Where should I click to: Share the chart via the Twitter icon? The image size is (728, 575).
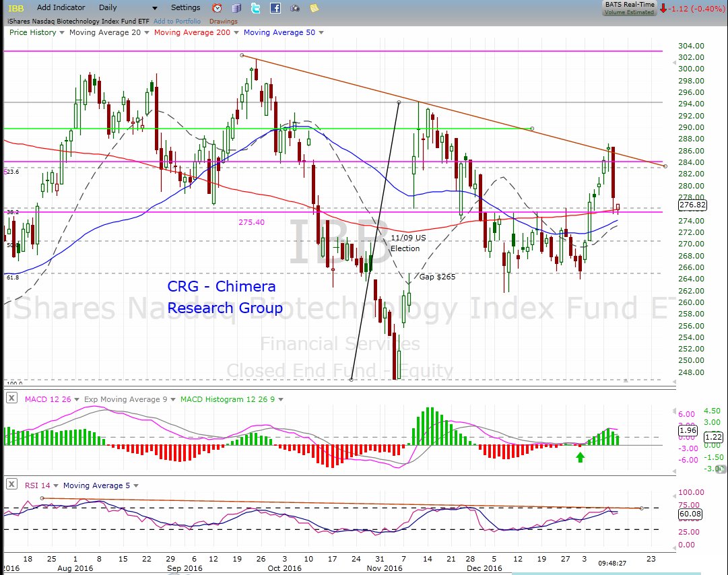[256, 8]
